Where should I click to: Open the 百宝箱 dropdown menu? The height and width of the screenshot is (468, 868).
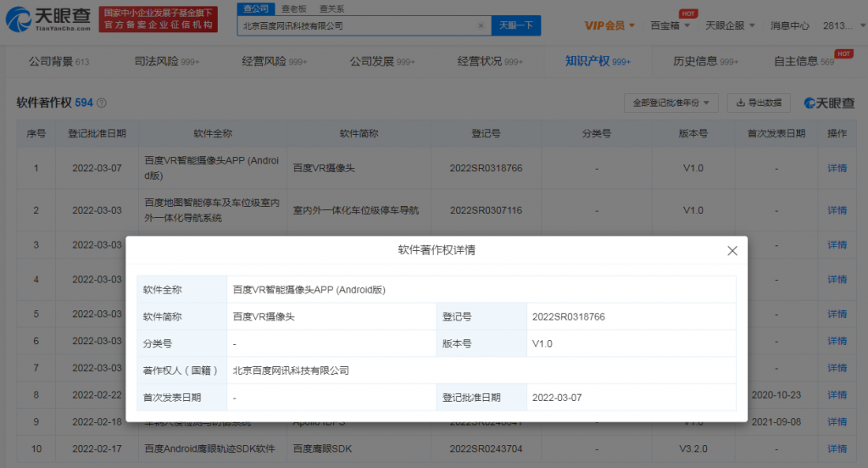pyautogui.click(x=670, y=25)
